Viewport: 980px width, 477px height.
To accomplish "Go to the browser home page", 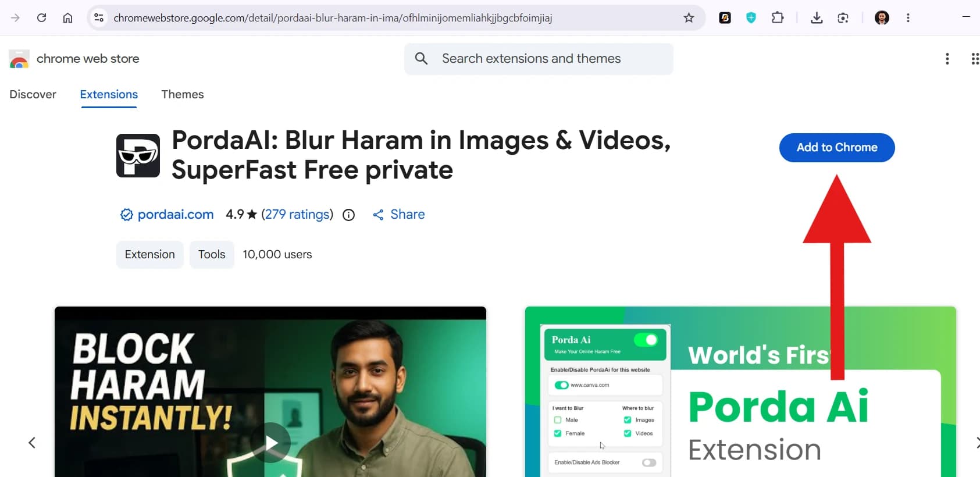I will pos(67,17).
